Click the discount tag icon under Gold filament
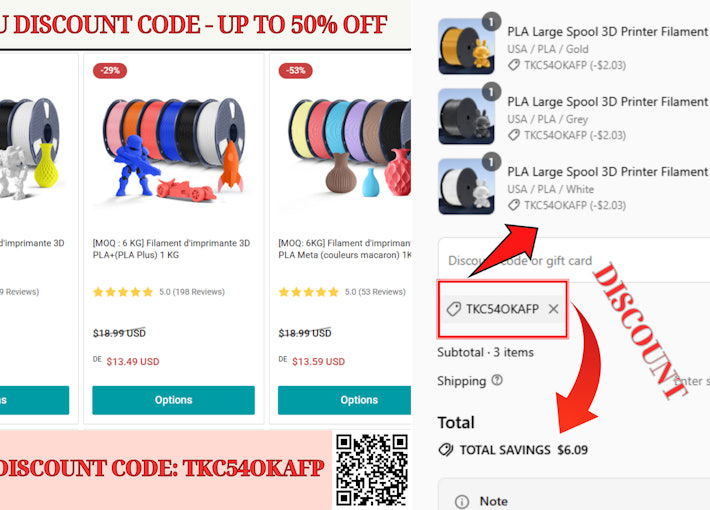This screenshot has height=510, width=710. click(x=513, y=65)
